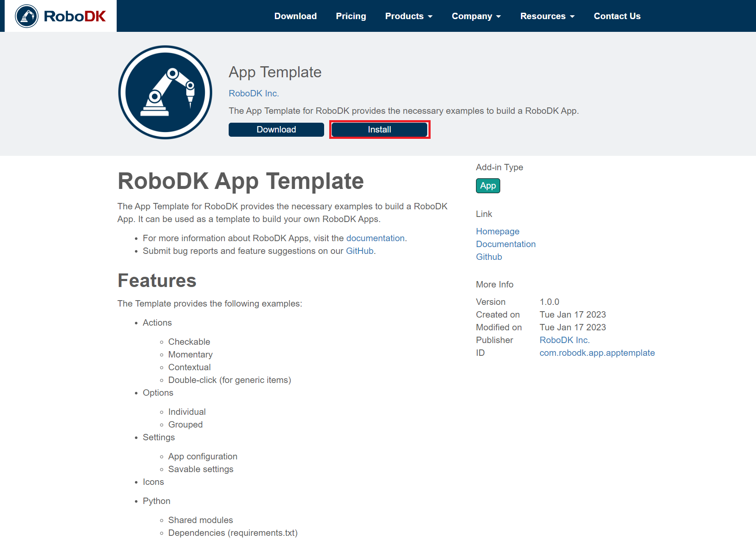Click the RoboDK Inc. publisher link
The width and height of the screenshot is (756, 546).
(x=564, y=340)
